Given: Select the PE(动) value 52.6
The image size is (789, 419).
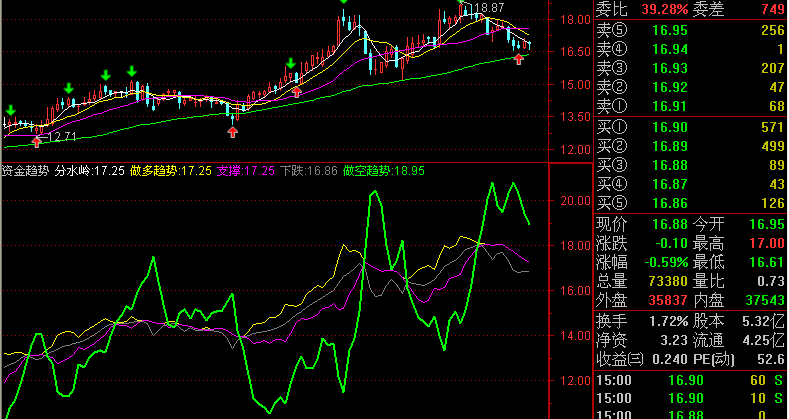Looking at the screenshot, I should pos(773,359).
